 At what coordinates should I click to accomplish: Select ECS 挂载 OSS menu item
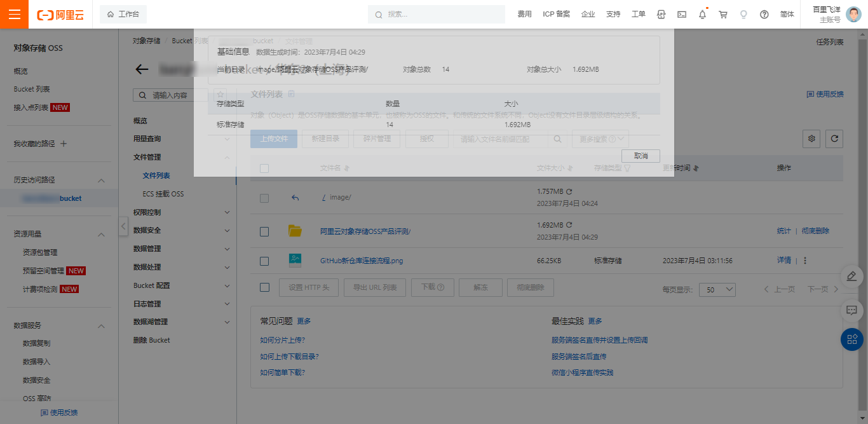click(163, 194)
